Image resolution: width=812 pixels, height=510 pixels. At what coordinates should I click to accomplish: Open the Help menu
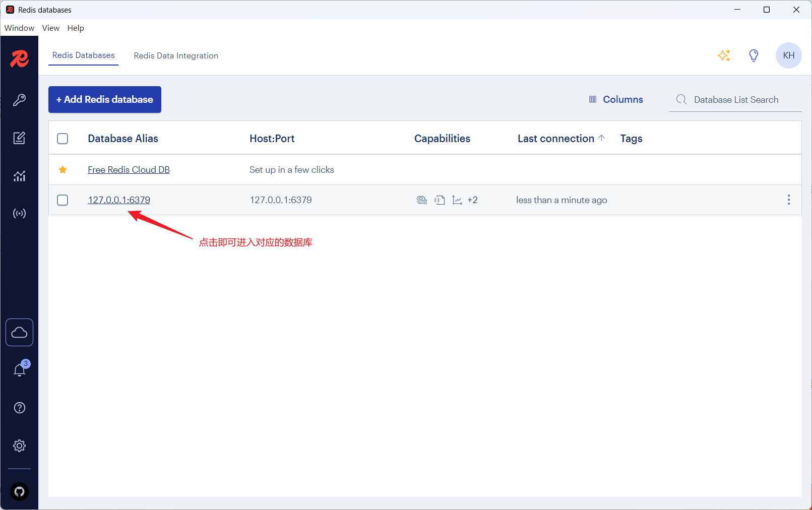(x=76, y=28)
